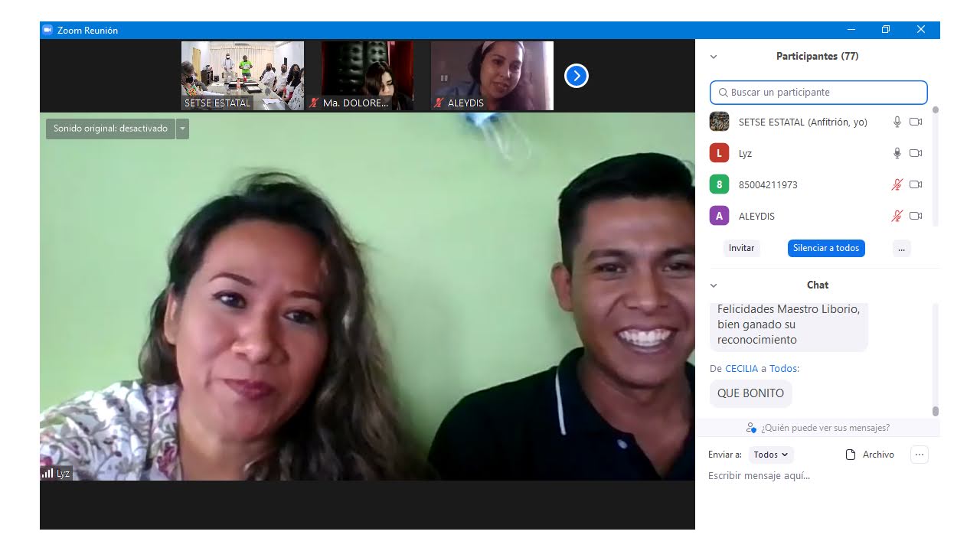This screenshot has height=551, width=980.
Task: Click camera icon for 85004211973
Action: click(x=916, y=184)
